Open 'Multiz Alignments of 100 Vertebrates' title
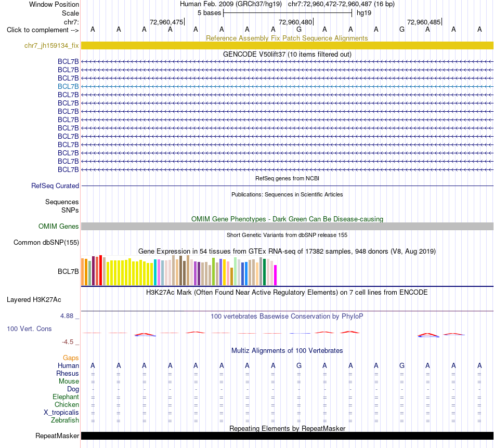 pos(287,350)
